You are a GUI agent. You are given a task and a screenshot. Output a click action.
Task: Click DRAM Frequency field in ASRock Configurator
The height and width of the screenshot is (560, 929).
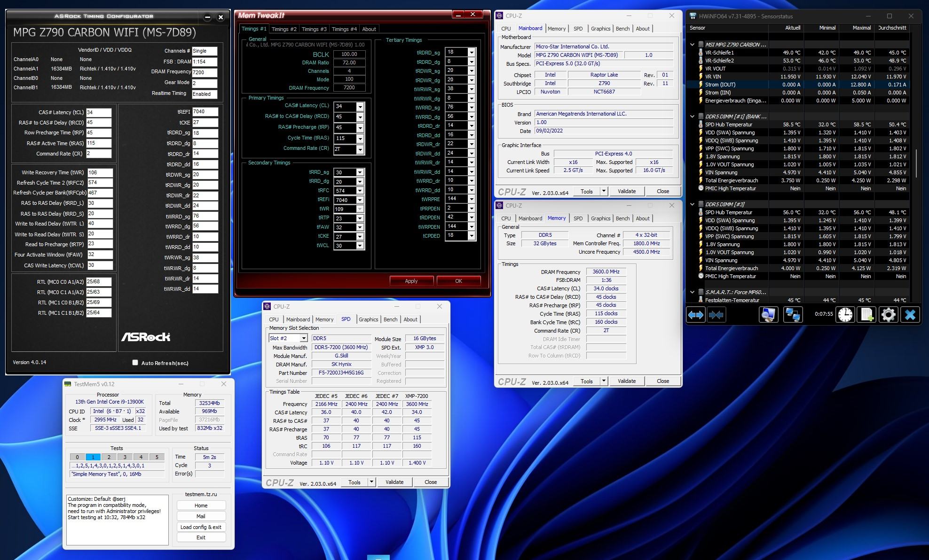[x=205, y=72]
